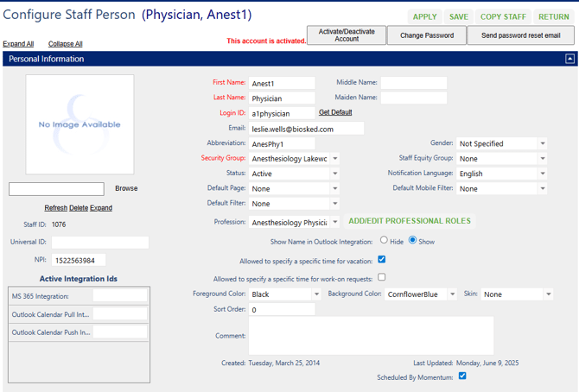Viewport: 579px width, 392px height.
Task: Uncheck Scheduled By Momentum checkbox
Action: tap(462, 376)
